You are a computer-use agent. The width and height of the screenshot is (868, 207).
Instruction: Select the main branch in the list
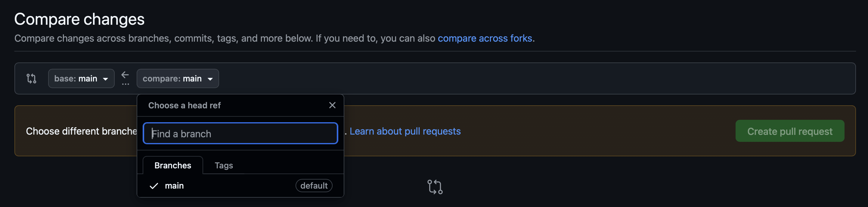[x=174, y=186]
